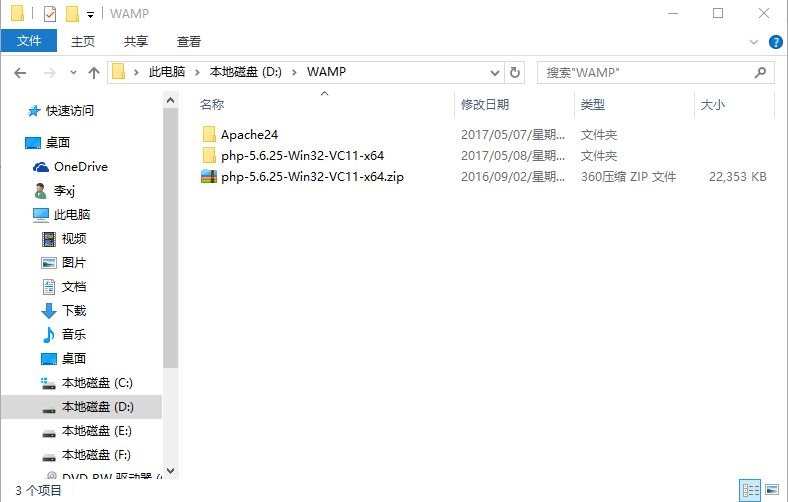Open the 视频 folder in the sidebar
The height and width of the screenshot is (502, 788).
[x=74, y=239]
